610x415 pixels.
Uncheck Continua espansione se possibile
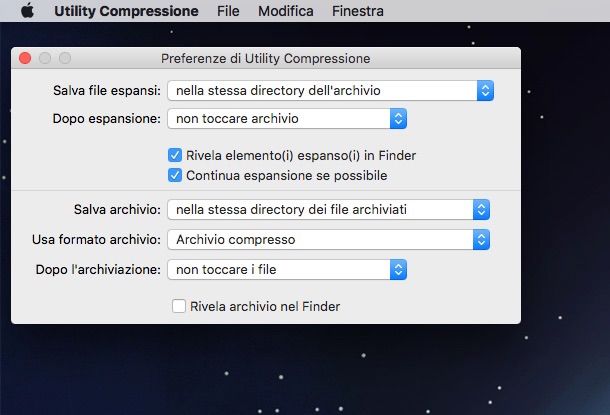177,175
